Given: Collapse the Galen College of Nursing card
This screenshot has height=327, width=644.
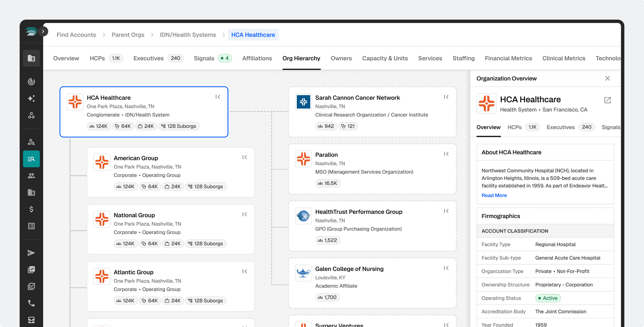Looking at the screenshot, I should pos(446,268).
